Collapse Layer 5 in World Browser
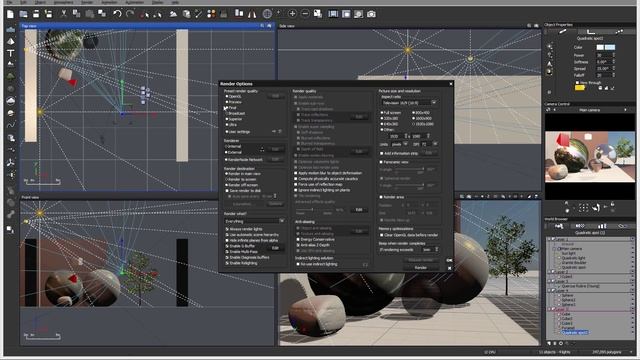The height and width of the screenshot is (360, 640). coord(549,309)
